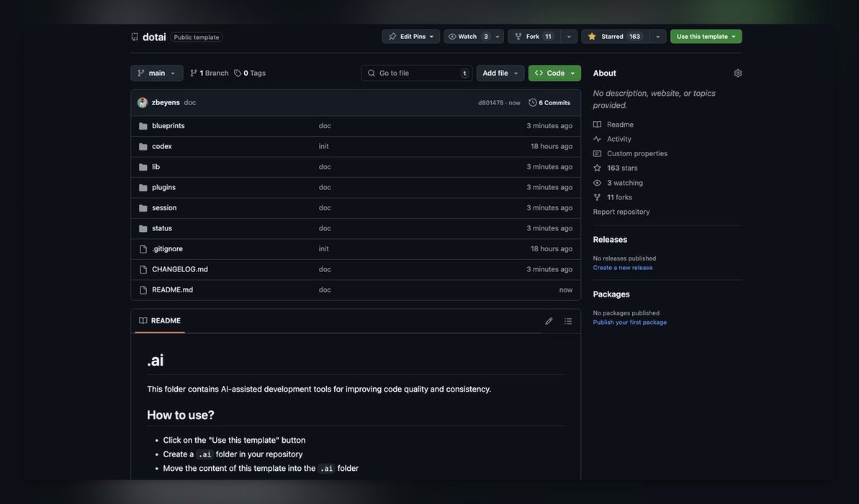Click Create a new release link

pos(623,268)
